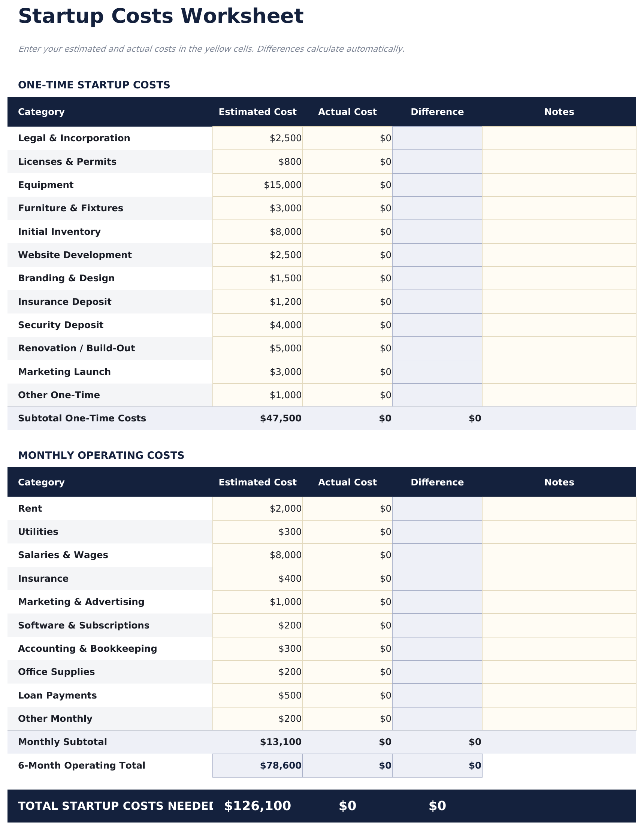644x830 pixels.
Task: Select the Insurance Deposit estimated cost of $1,200
Action: pos(257,302)
